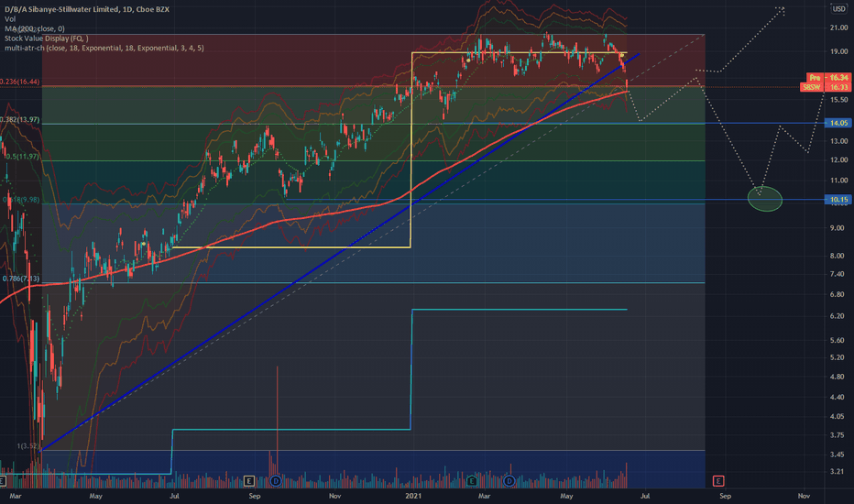Click the 12.00 price axis value
The width and height of the screenshot is (854, 504).
(x=838, y=160)
